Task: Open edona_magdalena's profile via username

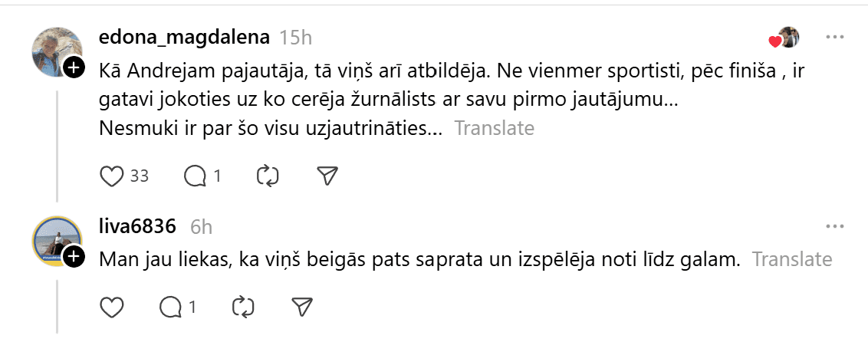Action: pyautogui.click(x=185, y=37)
